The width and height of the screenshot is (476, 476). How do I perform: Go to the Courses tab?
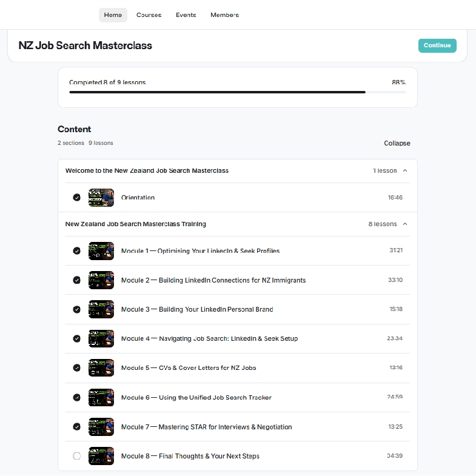point(149,15)
